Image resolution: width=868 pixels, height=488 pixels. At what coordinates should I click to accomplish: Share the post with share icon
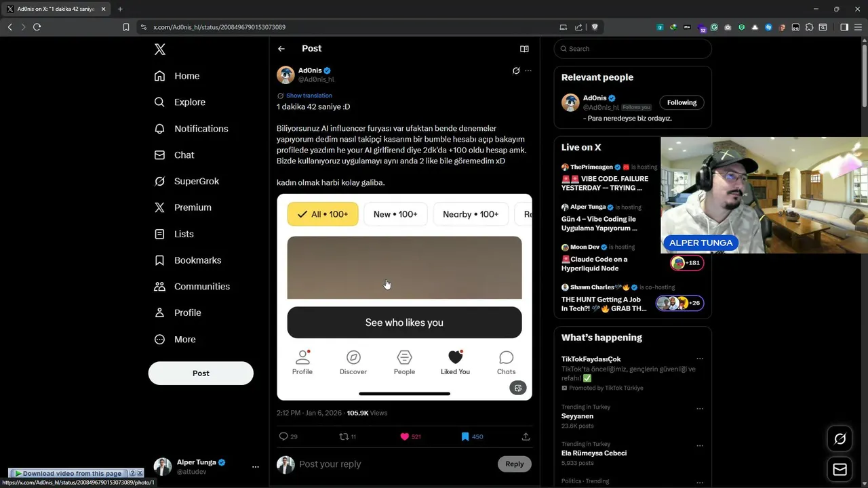(526, 436)
